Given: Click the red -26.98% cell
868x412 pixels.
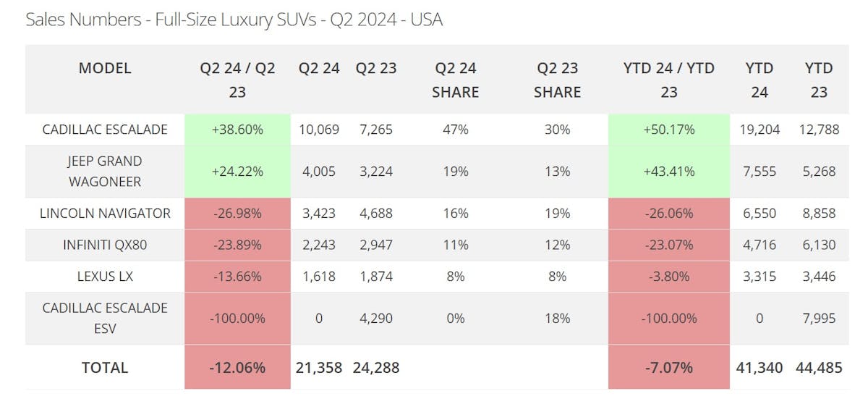Looking at the screenshot, I should [237, 214].
